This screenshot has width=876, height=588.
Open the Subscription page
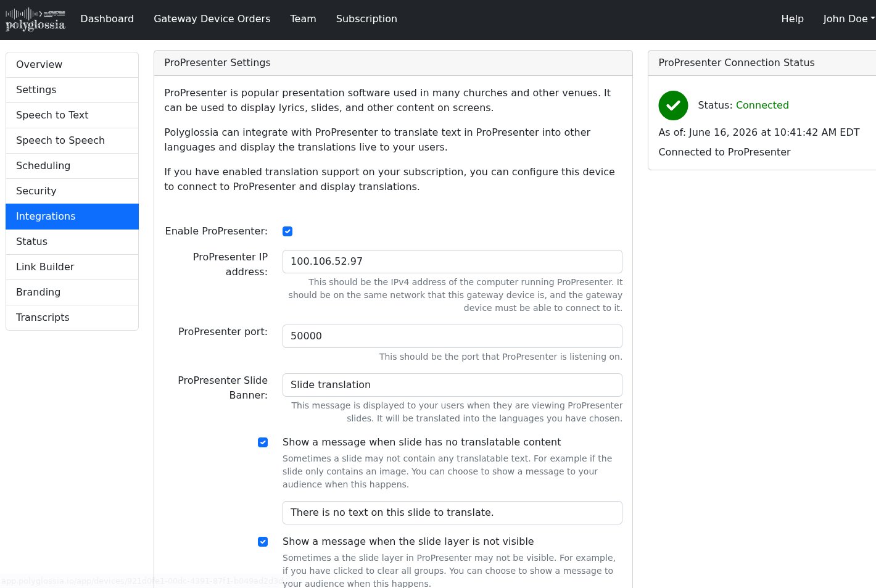(366, 19)
